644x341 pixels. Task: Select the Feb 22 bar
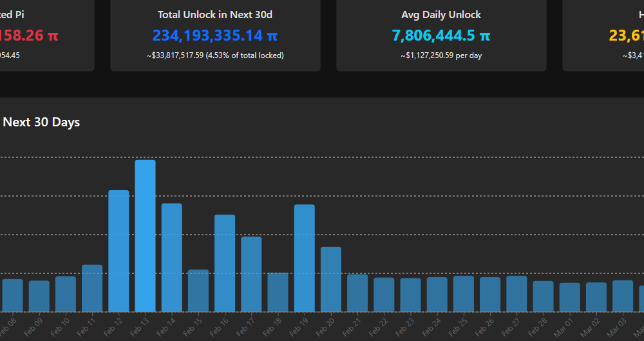(x=384, y=295)
